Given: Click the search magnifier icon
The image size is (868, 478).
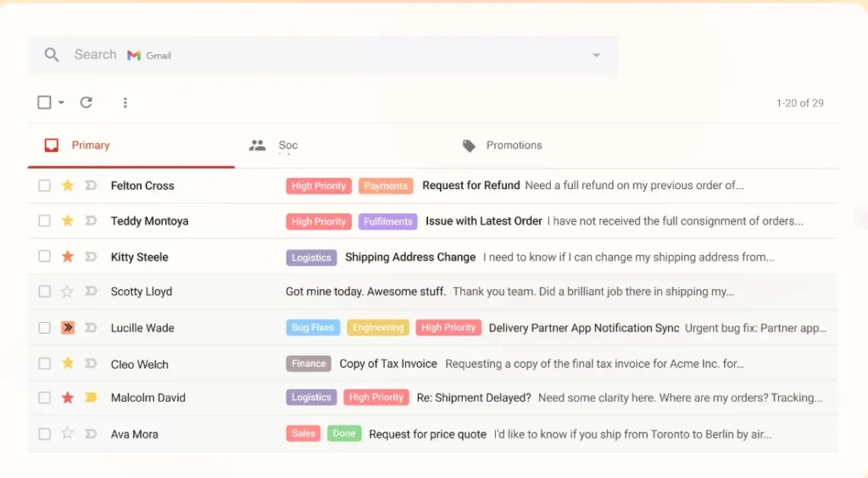Looking at the screenshot, I should point(52,55).
